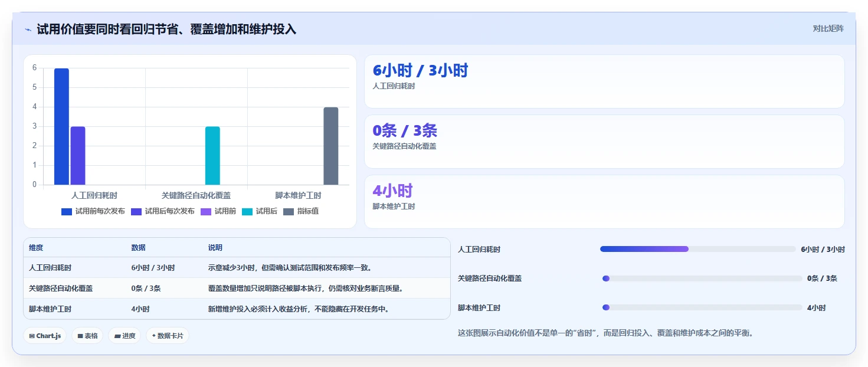Click the 数据 column header
868x367 pixels.
138,248
